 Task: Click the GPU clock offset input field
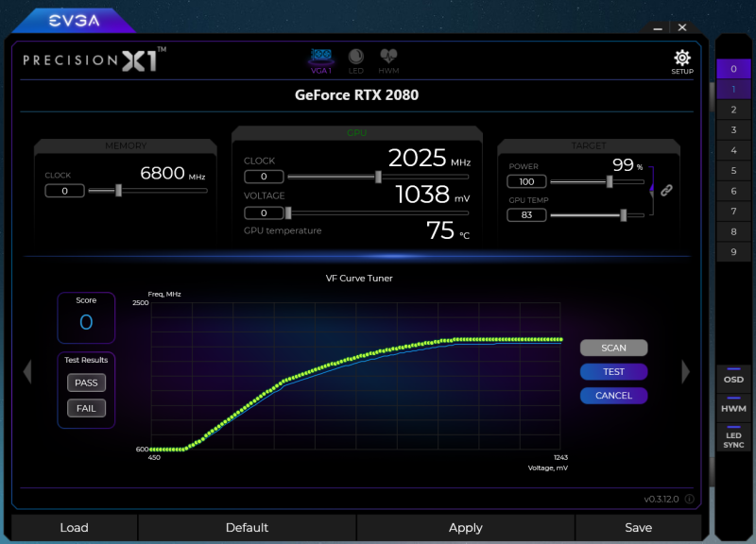click(264, 177)
